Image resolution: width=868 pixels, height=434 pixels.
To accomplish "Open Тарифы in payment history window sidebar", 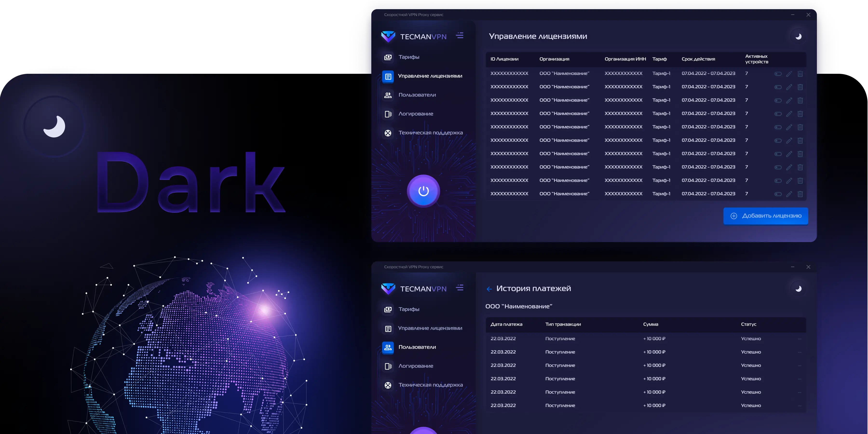I will coord(409,309).
